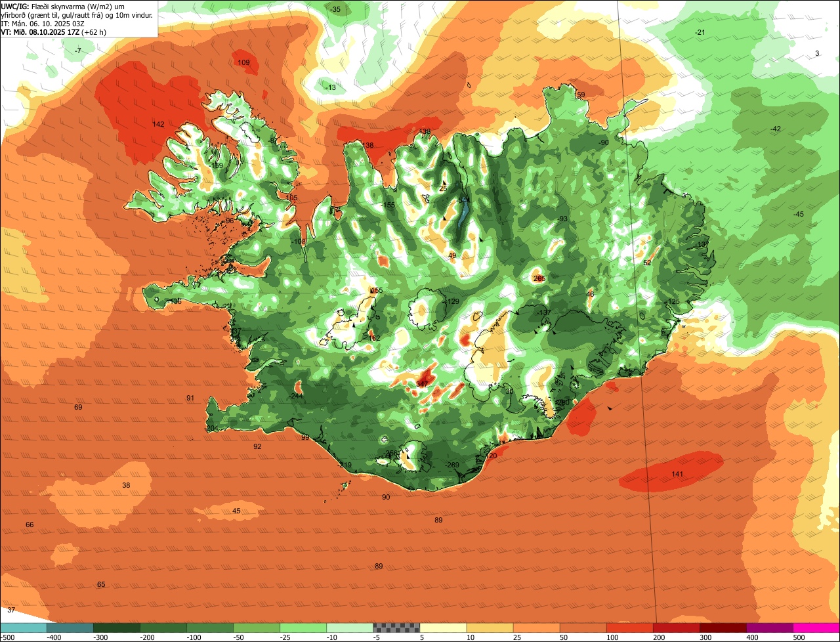Click the "UWC/IG: Flæði skynvarma (W/m2) um" title line

tap(63, 5)
